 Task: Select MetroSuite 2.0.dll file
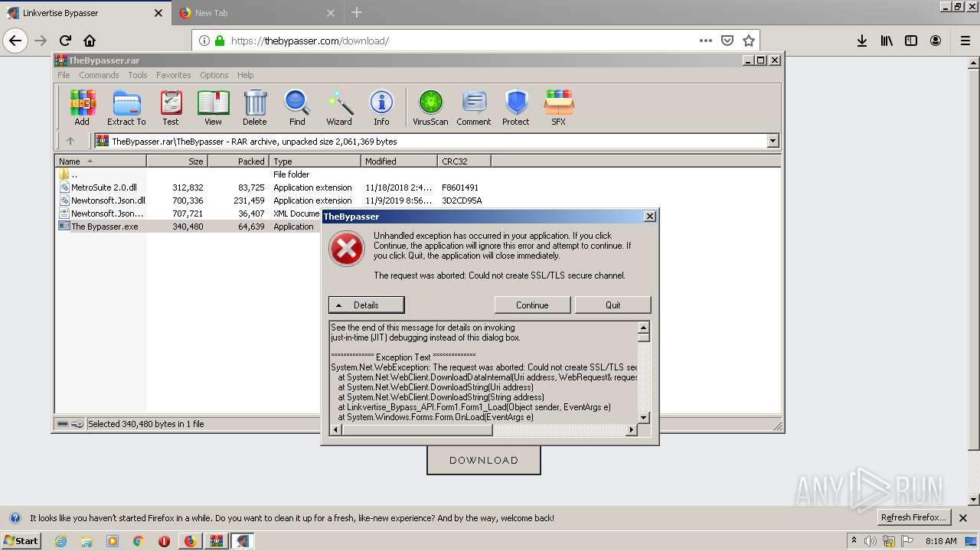pyautogui.click(x=104, y=187)
